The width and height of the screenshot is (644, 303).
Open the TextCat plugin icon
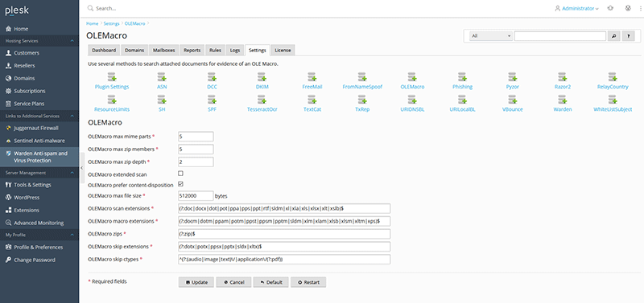point(312,99)
